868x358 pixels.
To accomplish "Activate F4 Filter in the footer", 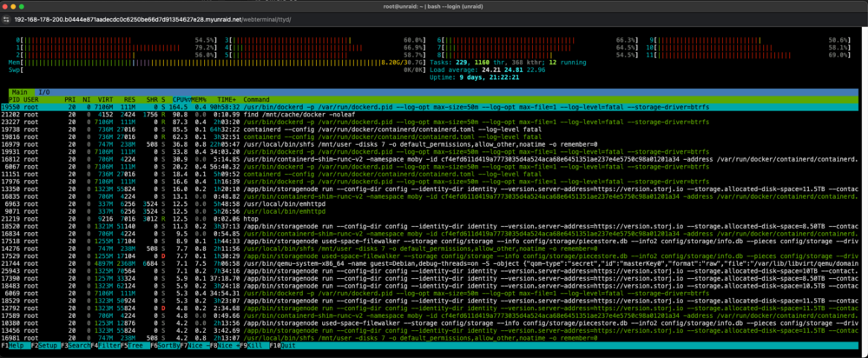I will tap(105, 345).
